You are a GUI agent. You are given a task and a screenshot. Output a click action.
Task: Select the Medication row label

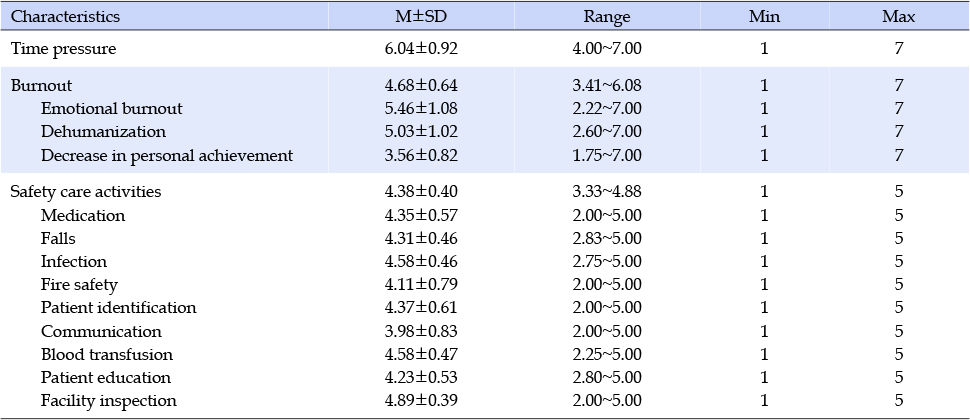(x=83, y=215)
